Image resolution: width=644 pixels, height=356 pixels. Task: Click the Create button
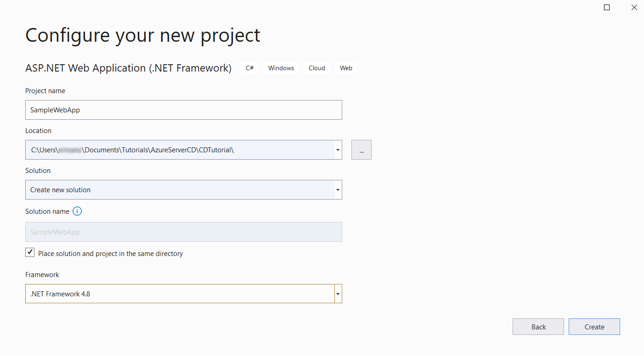[x=594, y=327]
